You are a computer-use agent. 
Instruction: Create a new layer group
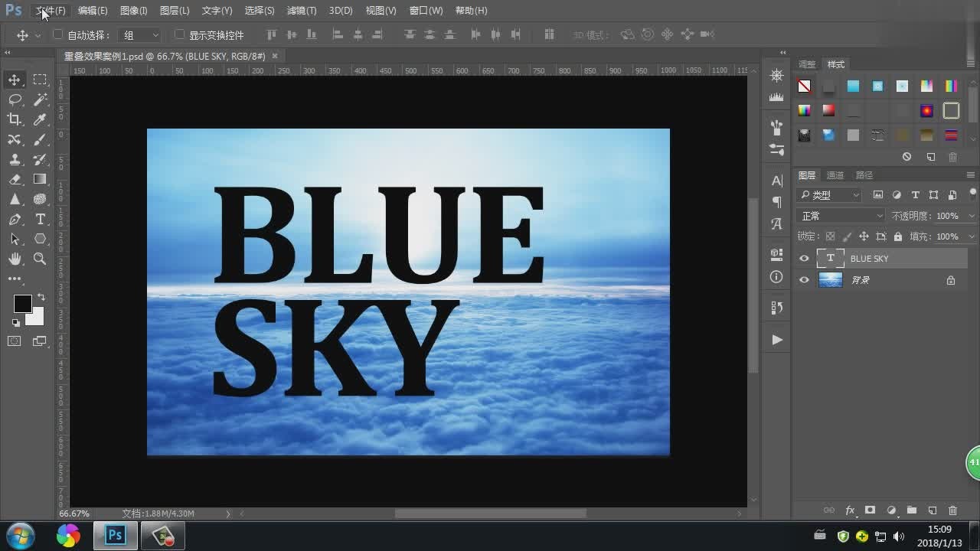(911, 510)
